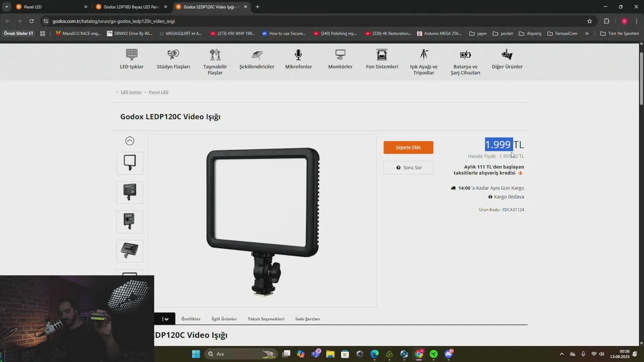The image size is (644, 362).
Task: Click the Soru Sor button
Action: (x=408, y=167)
